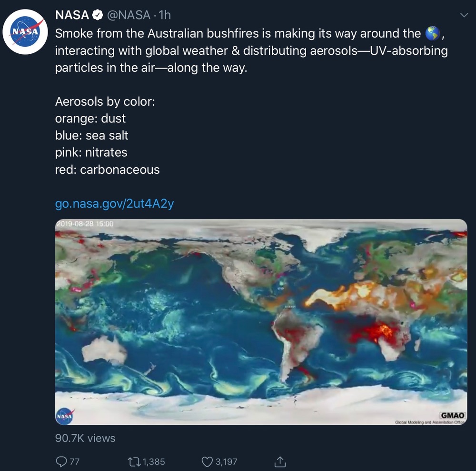Click the GMAO logo in the video
Image resolution: width=476 pixels, height=471 pixels.
pyautogui.click(x=452, y=415)
